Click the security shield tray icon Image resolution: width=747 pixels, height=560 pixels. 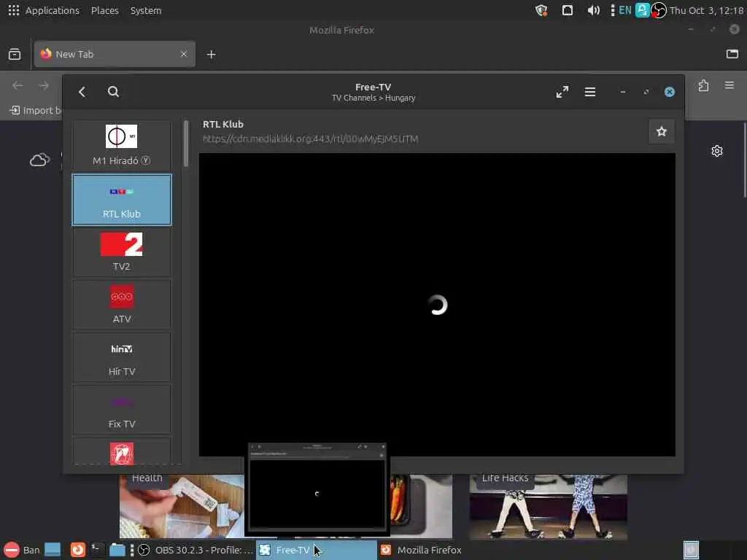coord(541,10)
